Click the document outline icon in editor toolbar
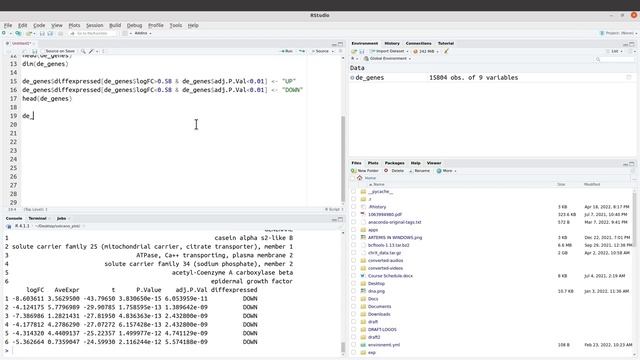Screen dimensions: 640x360 (341, 51)
